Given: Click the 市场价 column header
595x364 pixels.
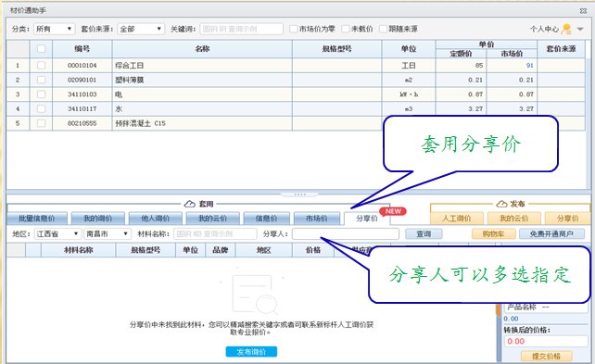Looking at the screenshot, I should click(512, 54).
